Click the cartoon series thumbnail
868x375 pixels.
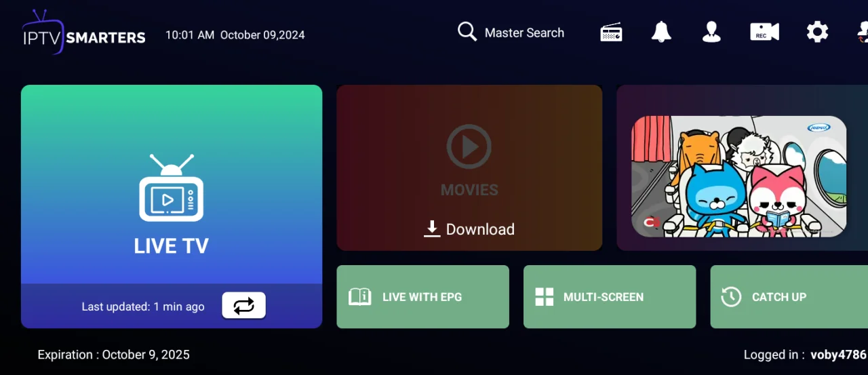point(738,176)
